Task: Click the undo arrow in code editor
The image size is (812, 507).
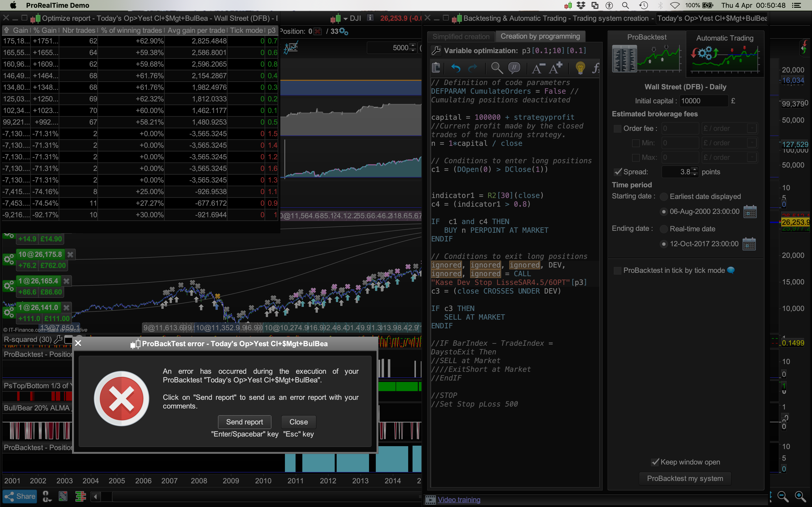Action: [x=455, y=68]
